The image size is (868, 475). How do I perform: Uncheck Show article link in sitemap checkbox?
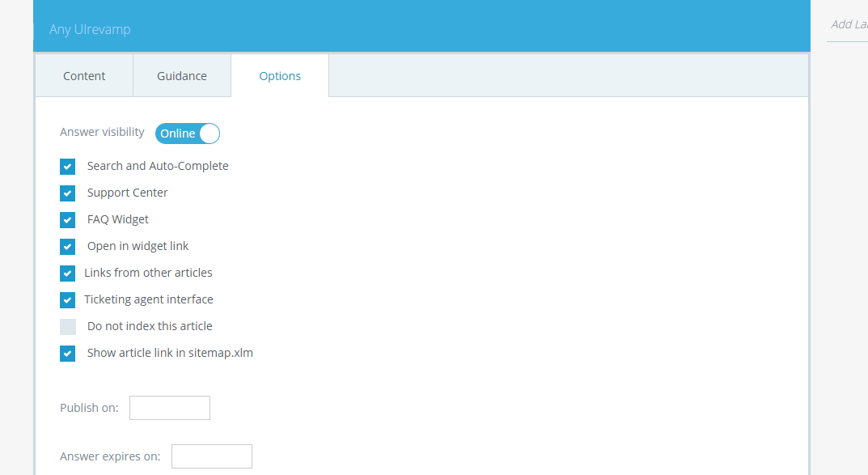click(67, 353)
